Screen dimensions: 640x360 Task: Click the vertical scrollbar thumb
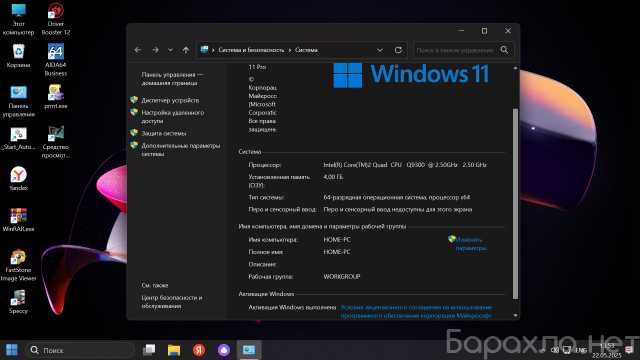click(x=515, y=203)
